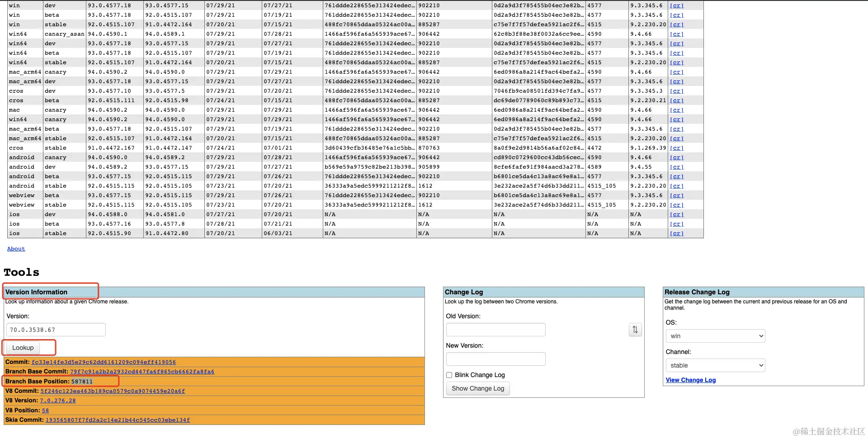The image size is (868, 439).
Task: Click branch base position cell 870763
Action: tap(454, 148)
